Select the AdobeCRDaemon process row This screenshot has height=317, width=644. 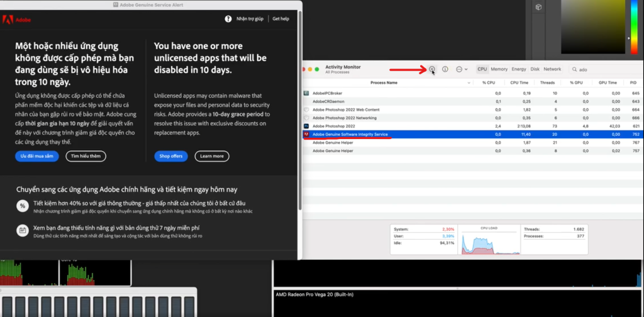coord(473,101)
